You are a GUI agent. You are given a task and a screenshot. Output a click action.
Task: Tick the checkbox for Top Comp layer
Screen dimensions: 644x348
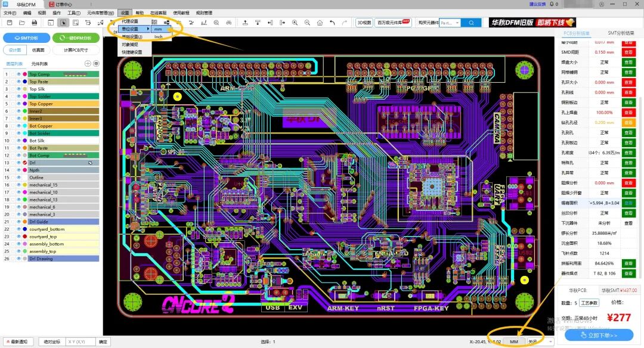12,74
